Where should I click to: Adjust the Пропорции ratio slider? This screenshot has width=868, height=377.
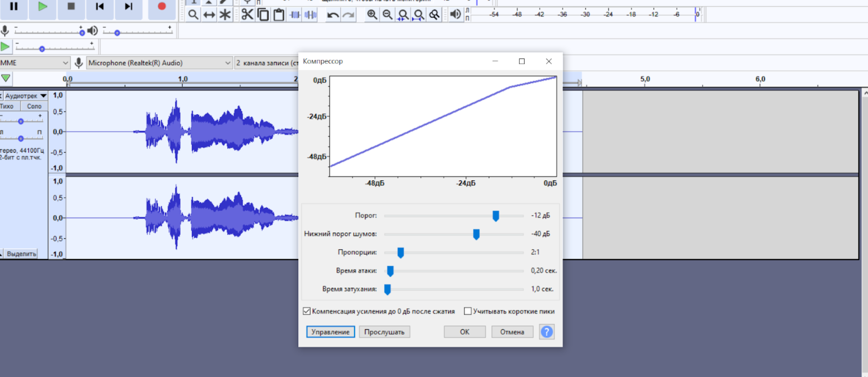[400, 252]
